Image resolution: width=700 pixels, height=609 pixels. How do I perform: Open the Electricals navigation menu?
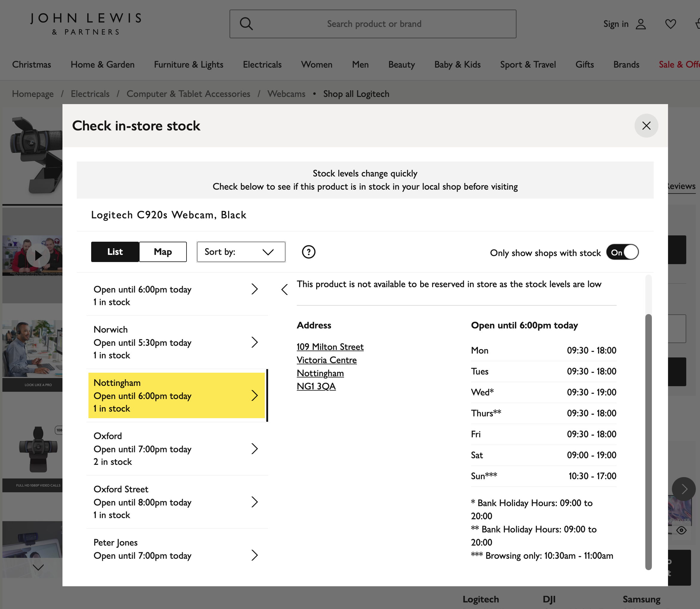pos(262,65)
